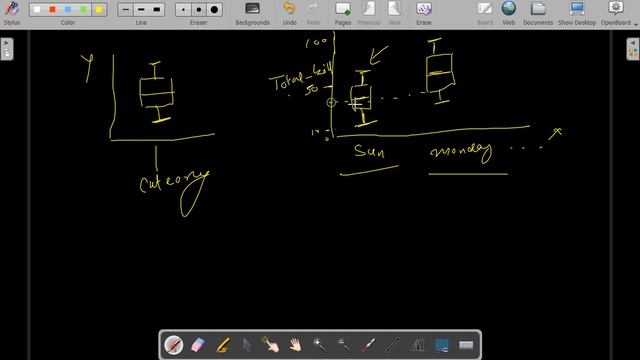Screen dimensions: 640x360
Task: Select the Laser pointer tool
Action: [x=368, y=345]
